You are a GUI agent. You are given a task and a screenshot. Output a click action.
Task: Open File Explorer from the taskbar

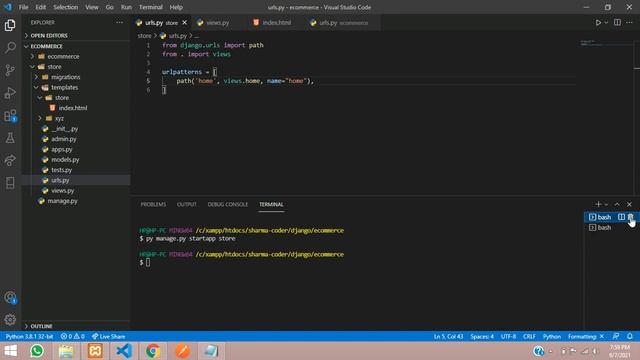[x=66, y=351]
